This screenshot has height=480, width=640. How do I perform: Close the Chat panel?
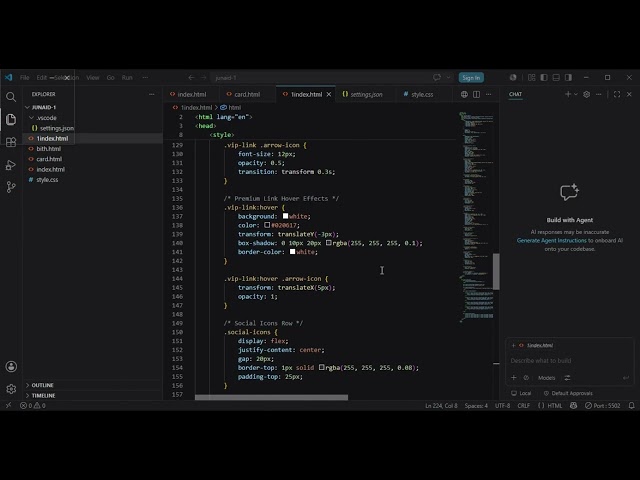pyautogui.click(x=629, y=94)
